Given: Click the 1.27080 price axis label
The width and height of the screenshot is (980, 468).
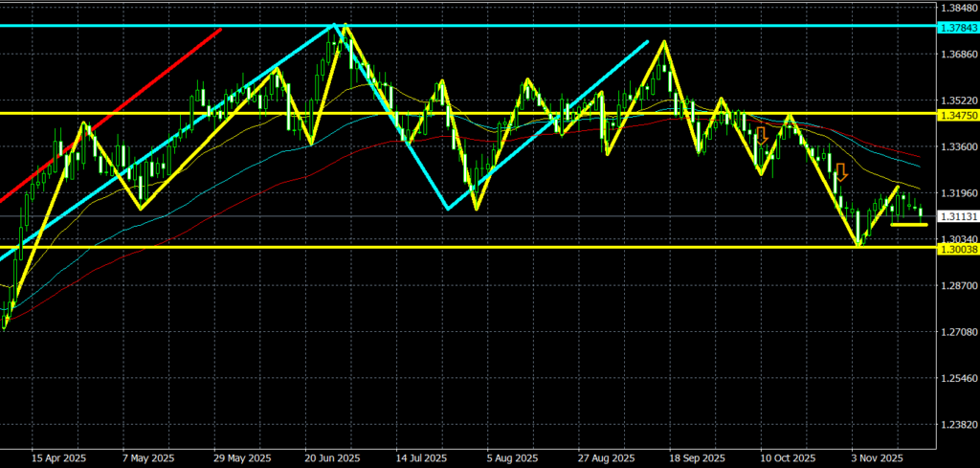Looking at the screenshot, I should pos(957,332).
